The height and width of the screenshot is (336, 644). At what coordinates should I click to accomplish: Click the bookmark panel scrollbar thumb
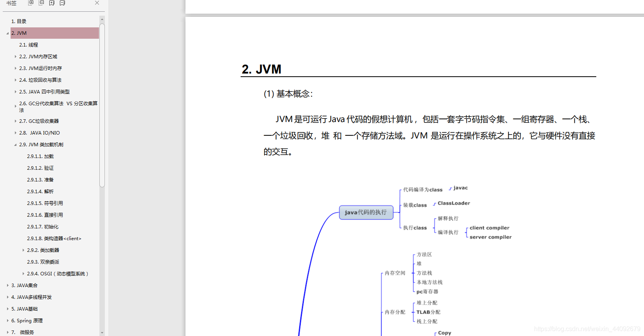click(102, 106)
